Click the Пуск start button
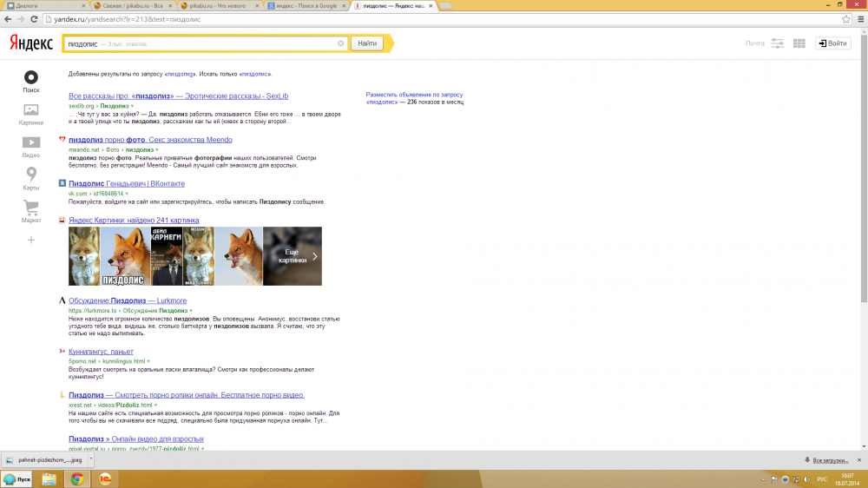Image resolution: width=868 pixels, height=488 pixels. (x=17, y=479)
